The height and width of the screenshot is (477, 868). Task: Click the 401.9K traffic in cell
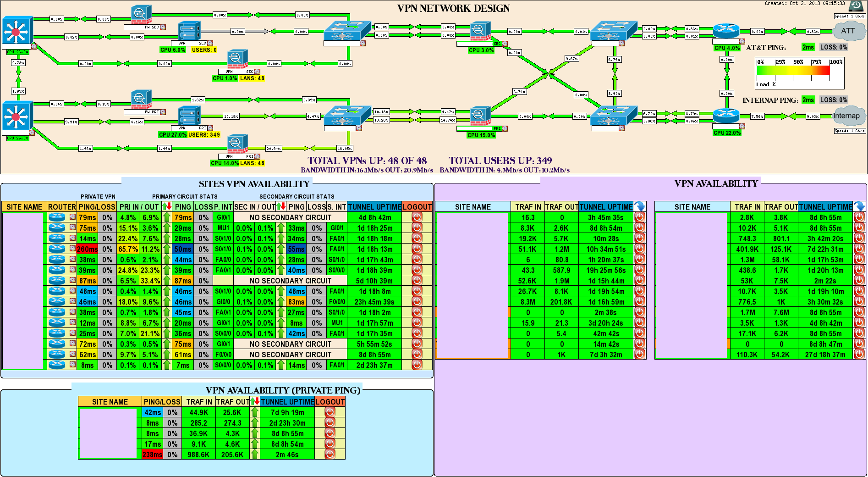click(x=747, y=249)
